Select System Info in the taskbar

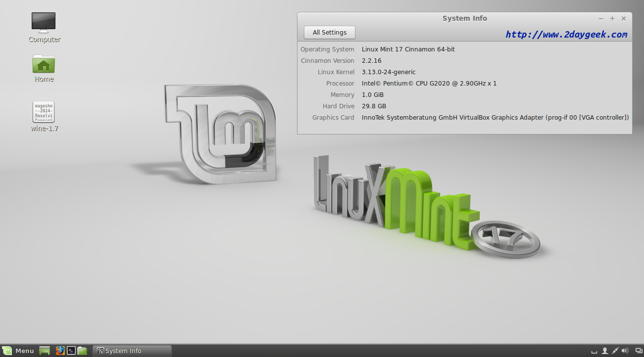coord(132,351)
